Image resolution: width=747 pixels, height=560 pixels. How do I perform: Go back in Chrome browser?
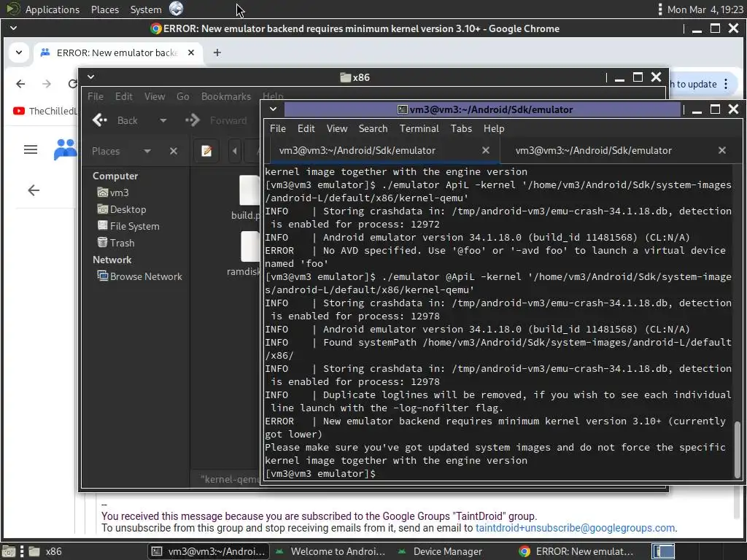20,84
